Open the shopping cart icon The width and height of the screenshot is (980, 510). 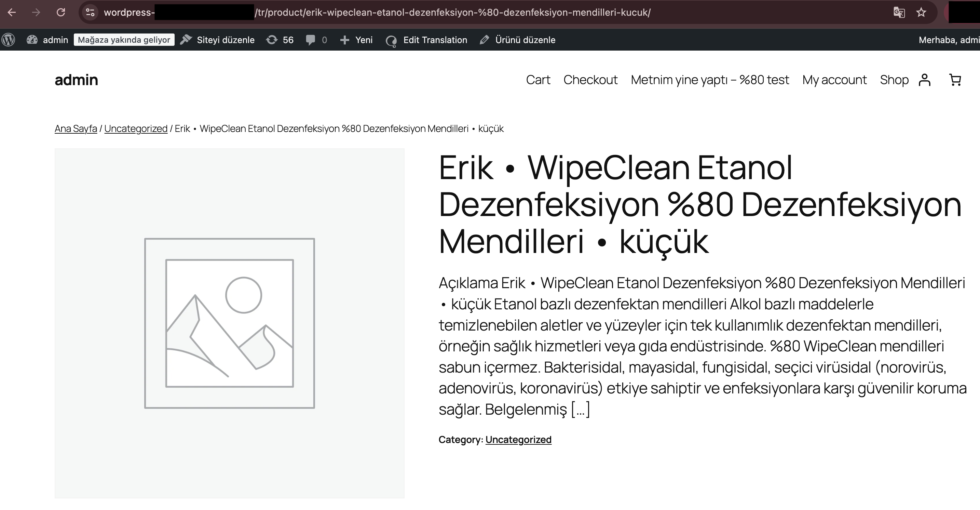pos(955,80)
